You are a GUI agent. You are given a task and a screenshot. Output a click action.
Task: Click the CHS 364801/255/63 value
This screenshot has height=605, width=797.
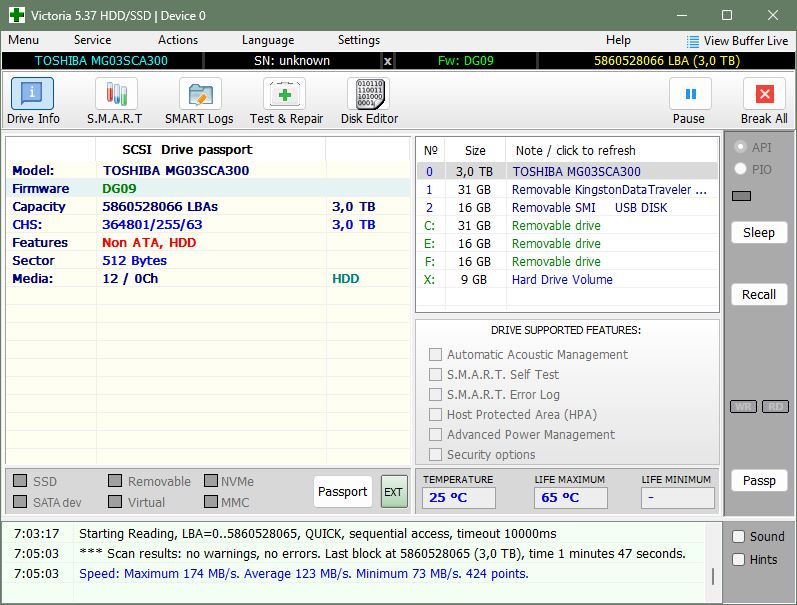pos(152,225)
